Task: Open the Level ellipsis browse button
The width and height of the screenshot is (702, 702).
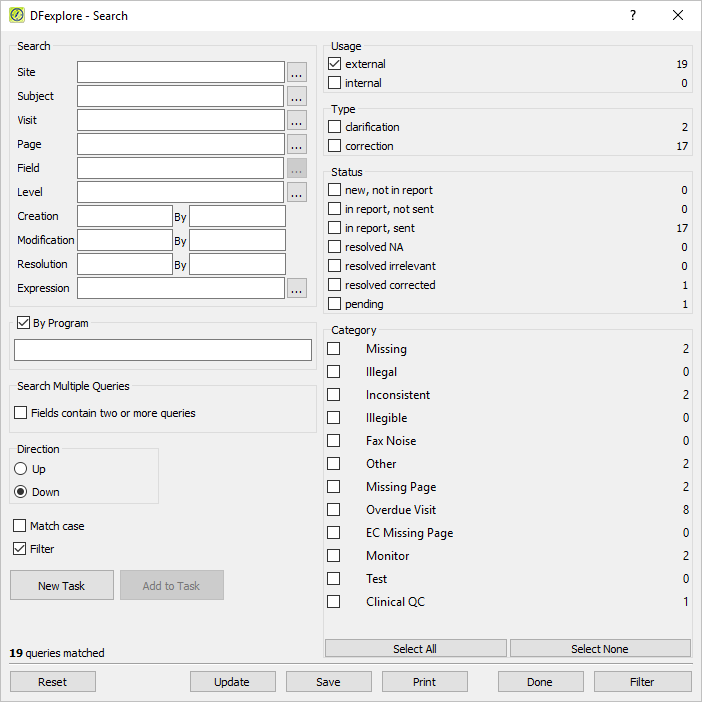Action: 296,193
